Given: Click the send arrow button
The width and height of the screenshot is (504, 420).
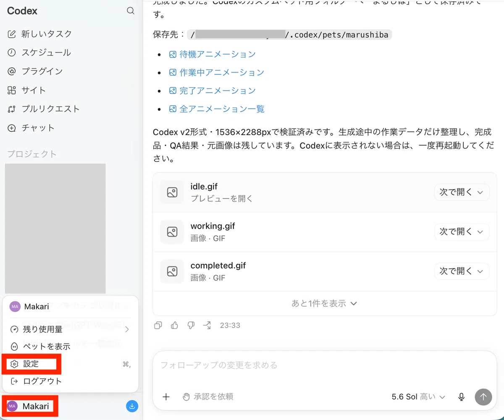Looking at the screenshot, I should [483, 397].
